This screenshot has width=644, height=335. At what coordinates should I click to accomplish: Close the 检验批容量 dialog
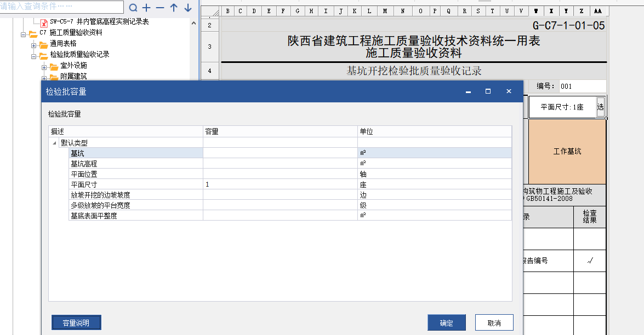coord(509,91)
